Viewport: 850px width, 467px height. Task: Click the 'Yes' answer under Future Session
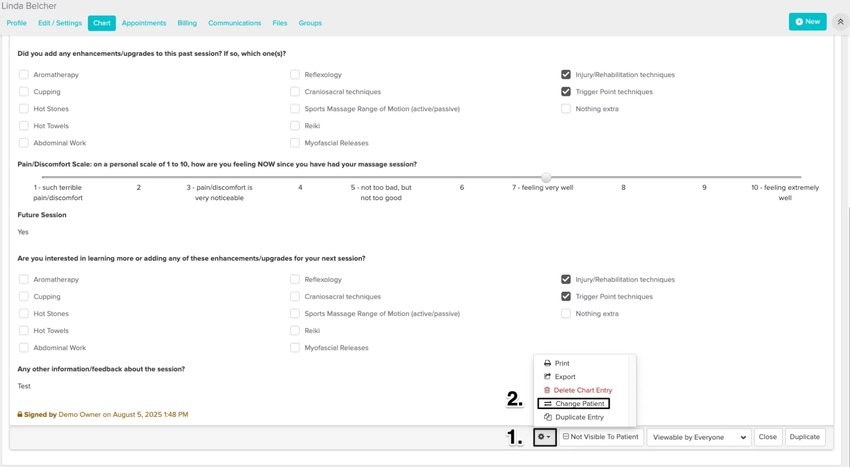pos(23,232)
